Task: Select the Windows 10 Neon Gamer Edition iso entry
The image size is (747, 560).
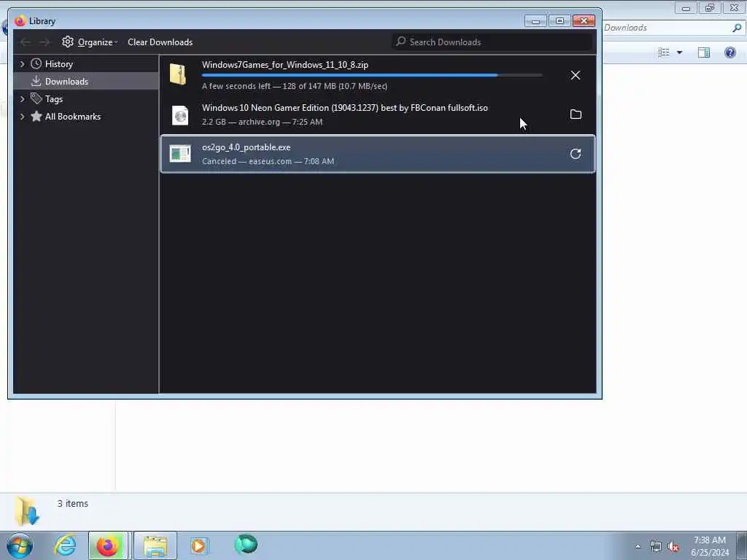Action: pyautogui.click(x=378, y=114)
